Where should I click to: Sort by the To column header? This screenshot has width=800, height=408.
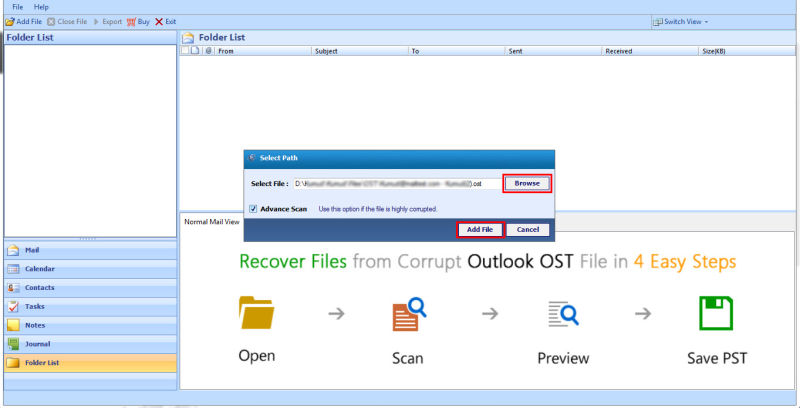click(457, 51)
